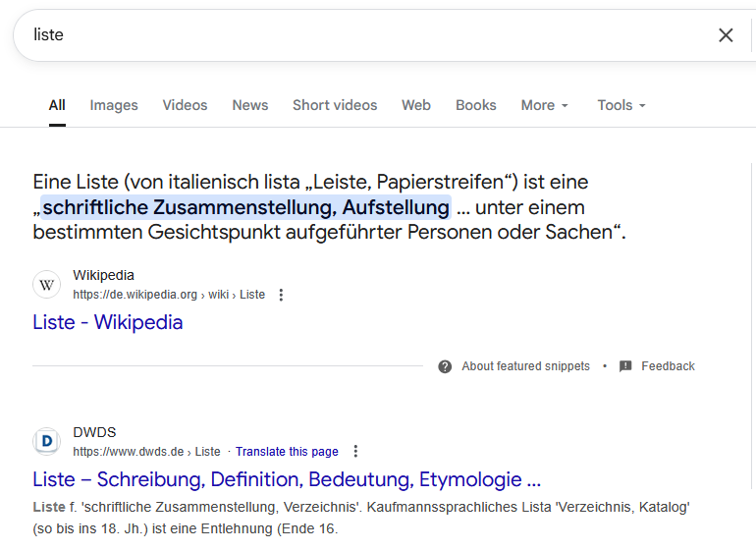Click the question mark about snippets icon
The height and width of the screenshot is (551, 756).
coord(445,366)
